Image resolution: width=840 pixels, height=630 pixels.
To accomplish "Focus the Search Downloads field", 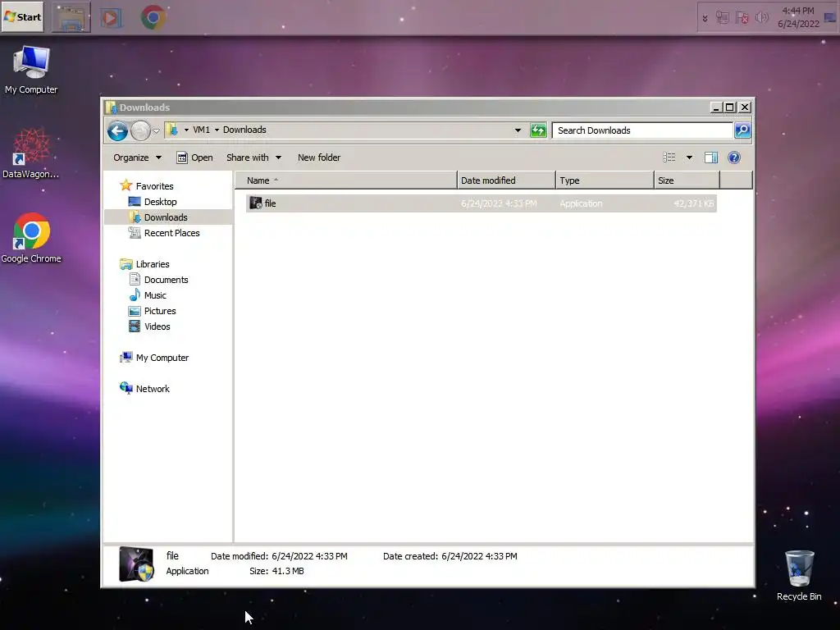I will click(x=641, y=130).
